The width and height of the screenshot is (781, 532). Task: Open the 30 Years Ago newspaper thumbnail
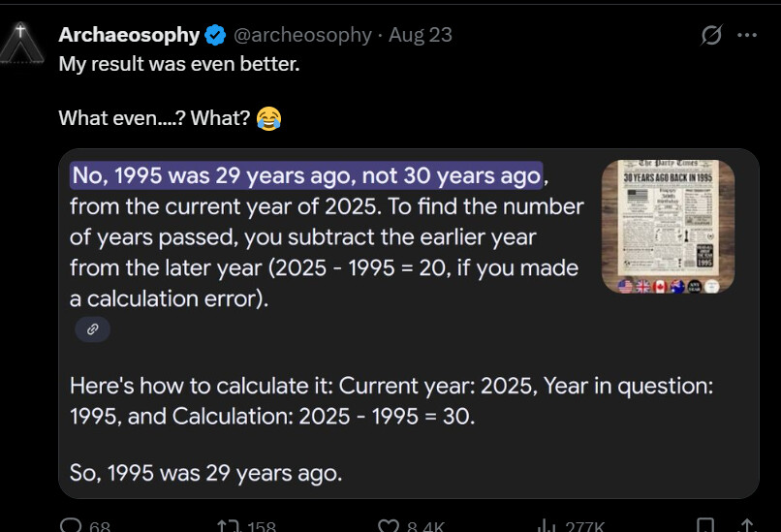668,227
